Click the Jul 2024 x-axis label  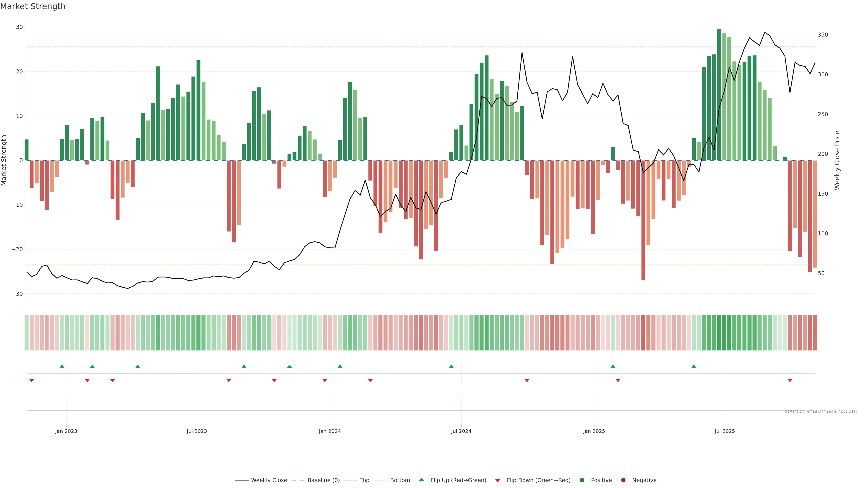[461, 431]
